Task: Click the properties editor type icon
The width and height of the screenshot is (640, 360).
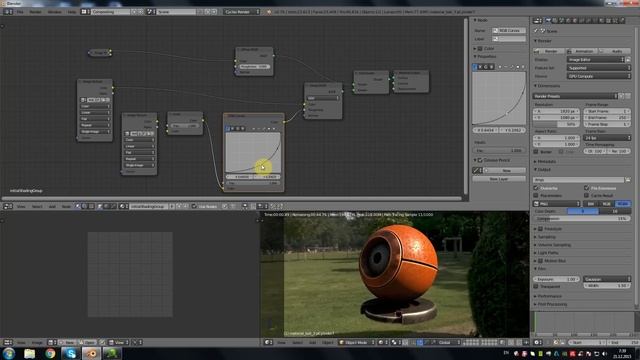Action: coord(537,20)
